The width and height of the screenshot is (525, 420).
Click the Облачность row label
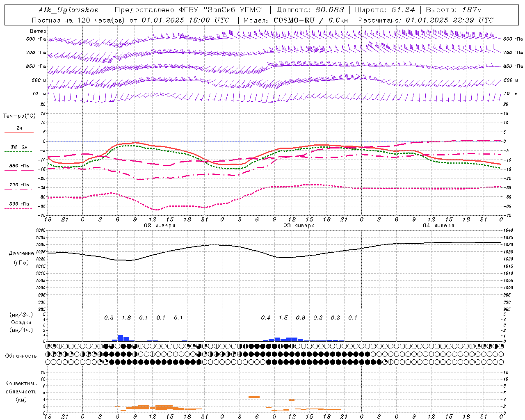tap(21, 356)
